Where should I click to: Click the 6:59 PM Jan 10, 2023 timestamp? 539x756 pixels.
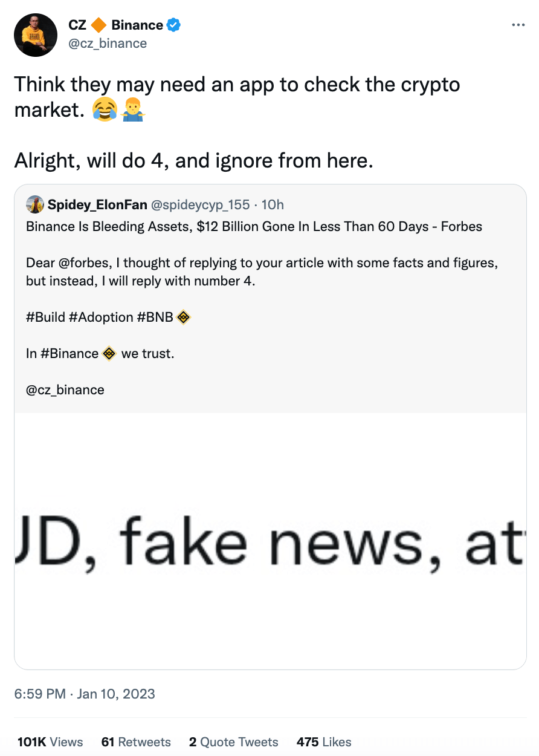point(85,694)
